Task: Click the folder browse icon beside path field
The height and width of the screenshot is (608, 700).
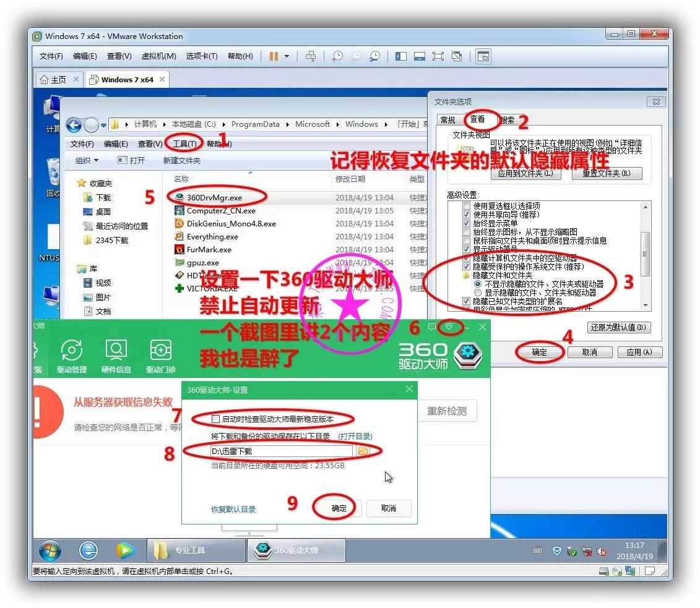Action: click(363, 452)
